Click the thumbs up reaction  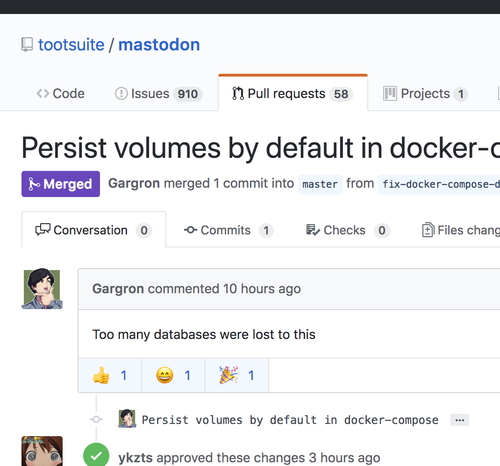pos(110,375)
